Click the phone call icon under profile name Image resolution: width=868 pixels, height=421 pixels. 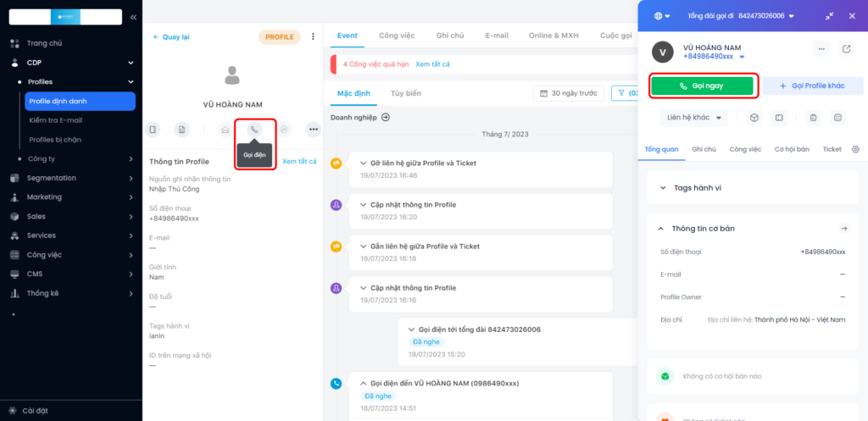pyautogui.click(x=254, y=130)
